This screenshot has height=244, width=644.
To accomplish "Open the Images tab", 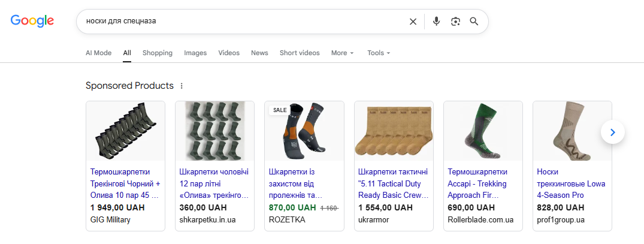I will pyautogui.click(x=195, y=53).
